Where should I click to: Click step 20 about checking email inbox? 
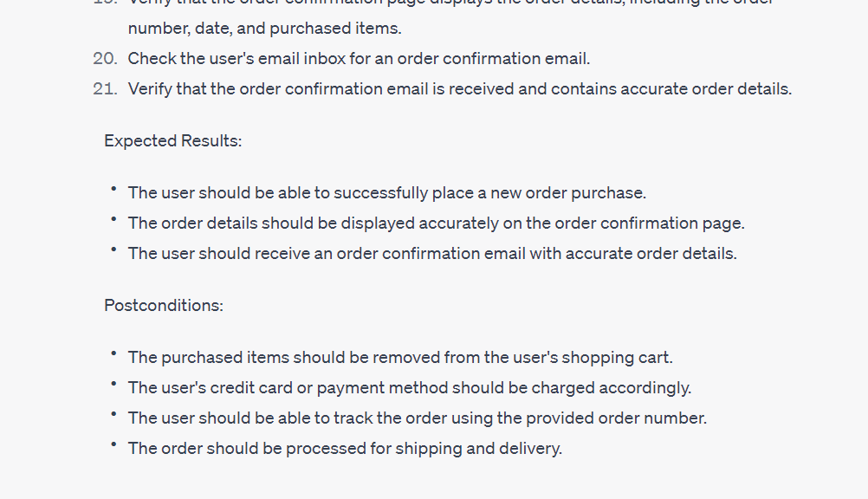tap(359, 58)
